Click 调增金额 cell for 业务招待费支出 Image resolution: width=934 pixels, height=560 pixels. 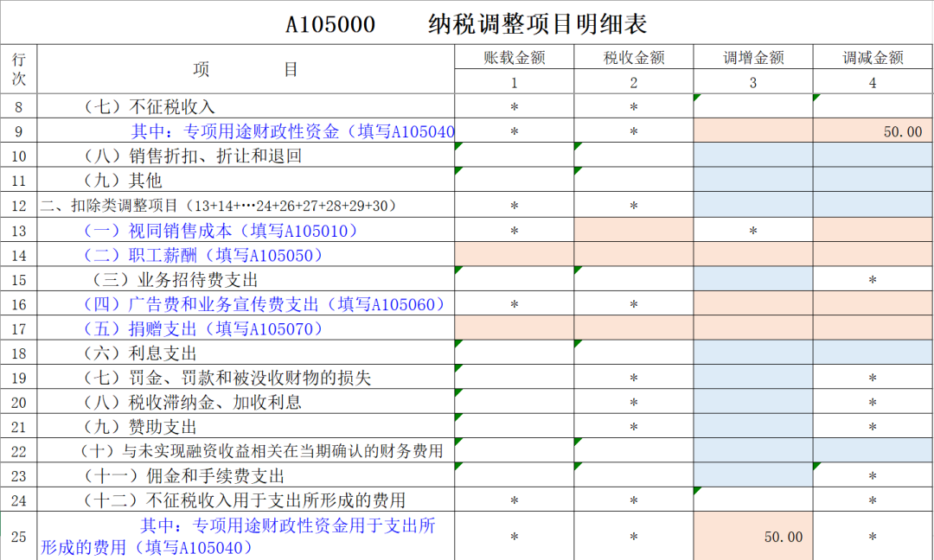[753, 280]
